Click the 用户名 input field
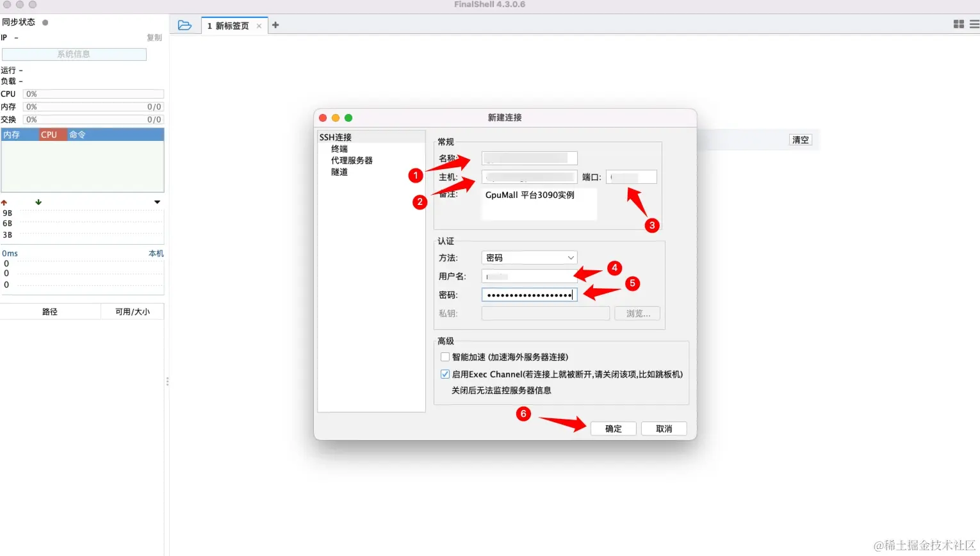 530,276
